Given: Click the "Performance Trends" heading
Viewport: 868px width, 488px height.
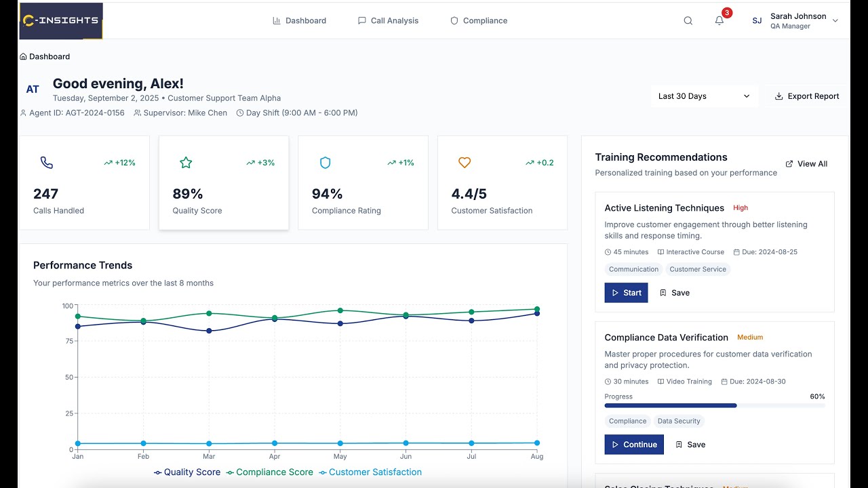Looking at the screenshot, I should click(x=83, y=266).
